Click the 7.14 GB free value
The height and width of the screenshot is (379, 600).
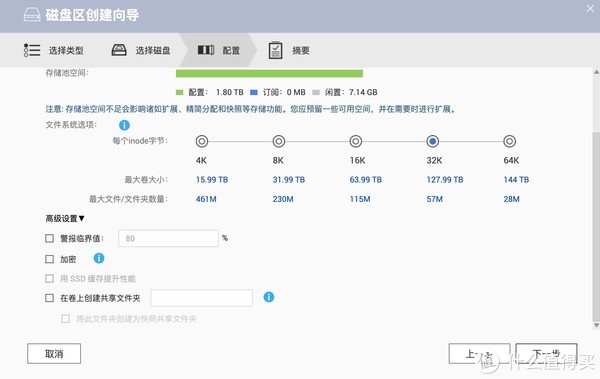point(363,92)
